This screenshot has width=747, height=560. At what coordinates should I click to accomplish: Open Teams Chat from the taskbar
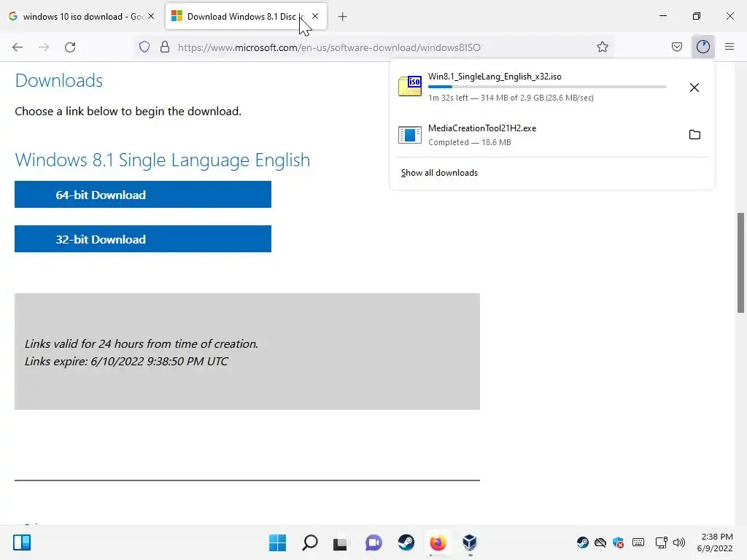(373, 542)
